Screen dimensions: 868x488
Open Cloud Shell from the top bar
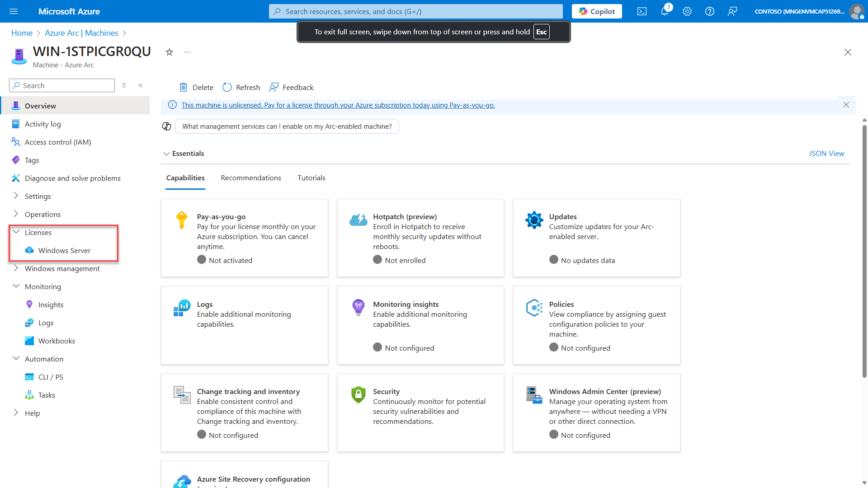(642, 11)
